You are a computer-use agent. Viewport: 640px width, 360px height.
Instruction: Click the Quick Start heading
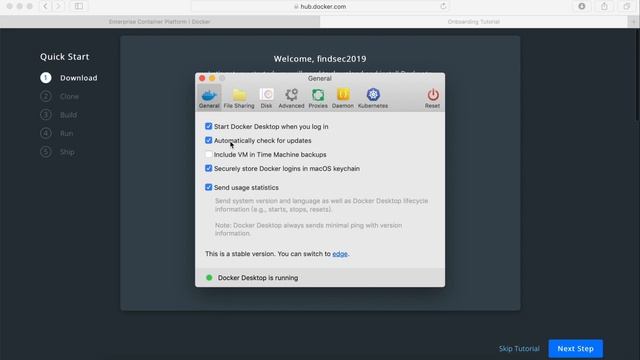tap(64, 57)
